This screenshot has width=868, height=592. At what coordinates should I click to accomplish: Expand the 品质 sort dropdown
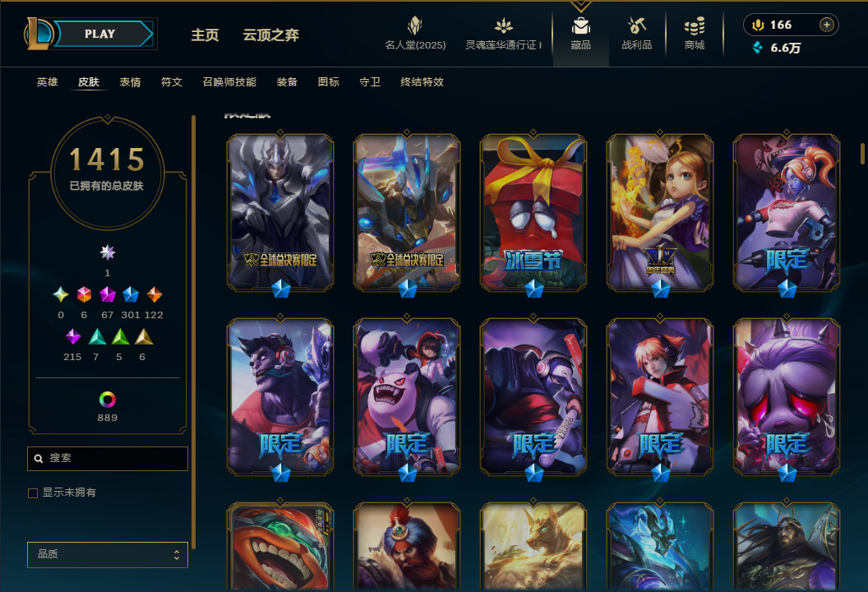[108, 554]
